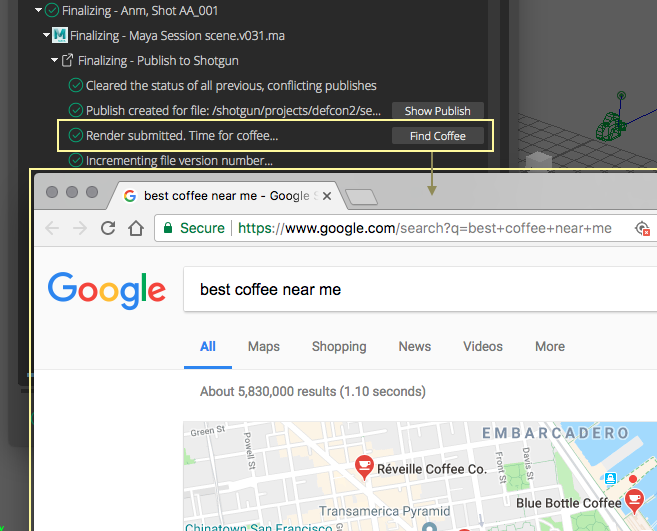Select the All search results tab
The height and width of the screenshot is (531, 657).
tap(208, 347)
